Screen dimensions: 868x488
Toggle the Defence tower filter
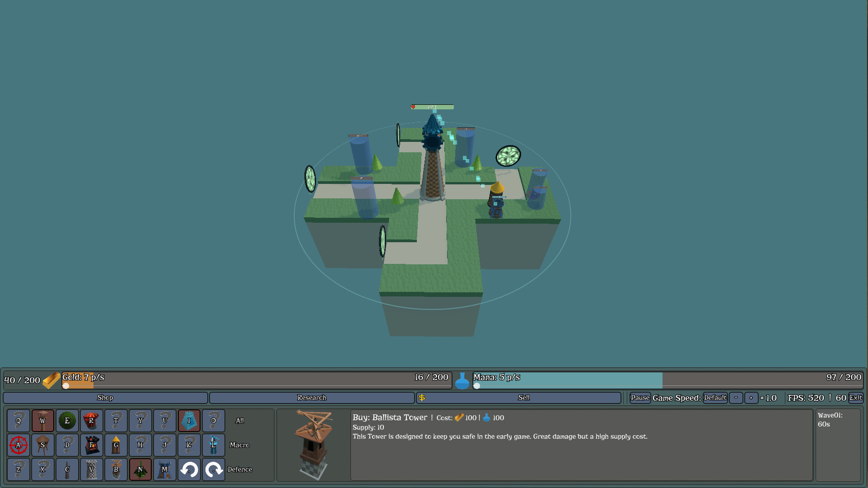(x=240, y=469)
